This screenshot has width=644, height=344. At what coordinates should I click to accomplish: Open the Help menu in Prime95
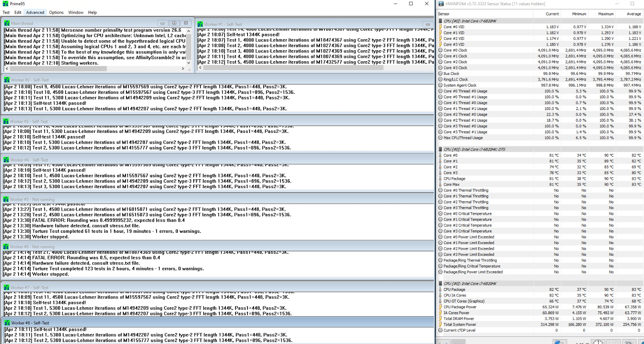coord(93,12)
